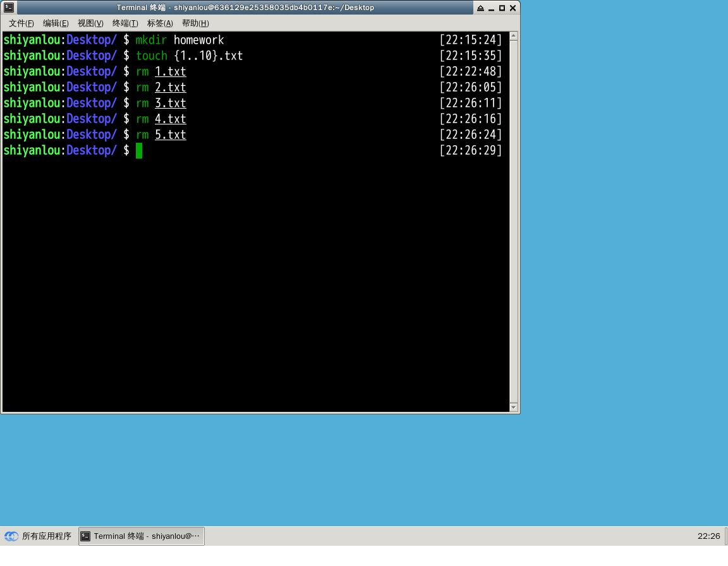Click the terminal's vertical scrollbar track
Image resolution: width=728 pixels, height=566 pixels.
[513, 221]
